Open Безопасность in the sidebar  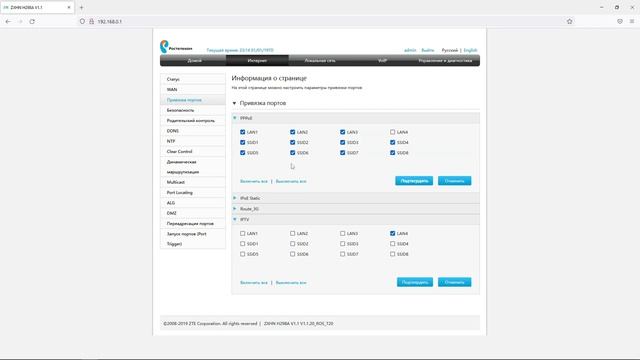(x=193, y=110)
